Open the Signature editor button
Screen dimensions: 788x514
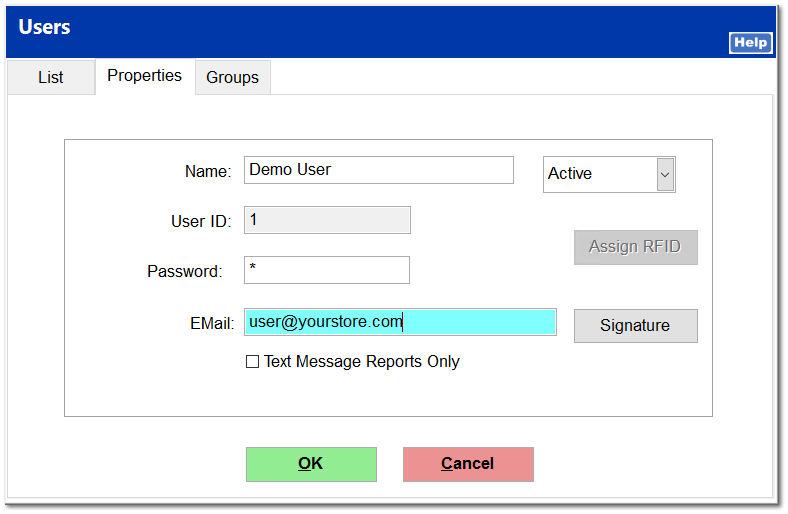[x=635, y=326]
